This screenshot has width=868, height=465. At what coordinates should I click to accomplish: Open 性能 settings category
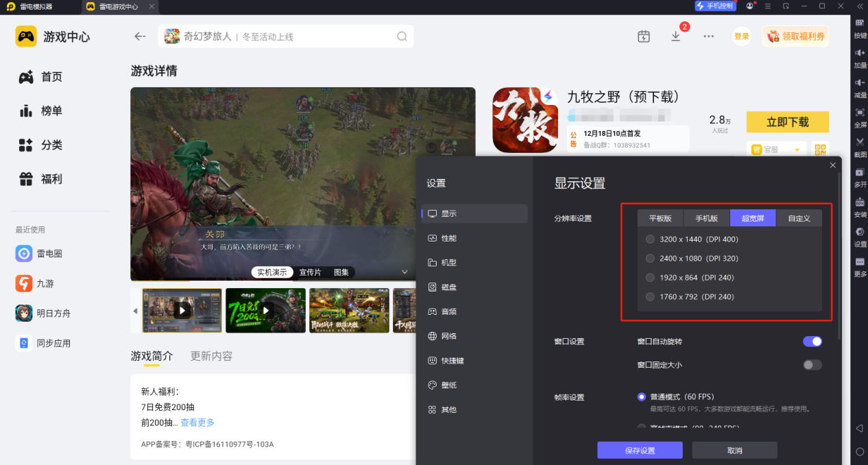point(474,238)
